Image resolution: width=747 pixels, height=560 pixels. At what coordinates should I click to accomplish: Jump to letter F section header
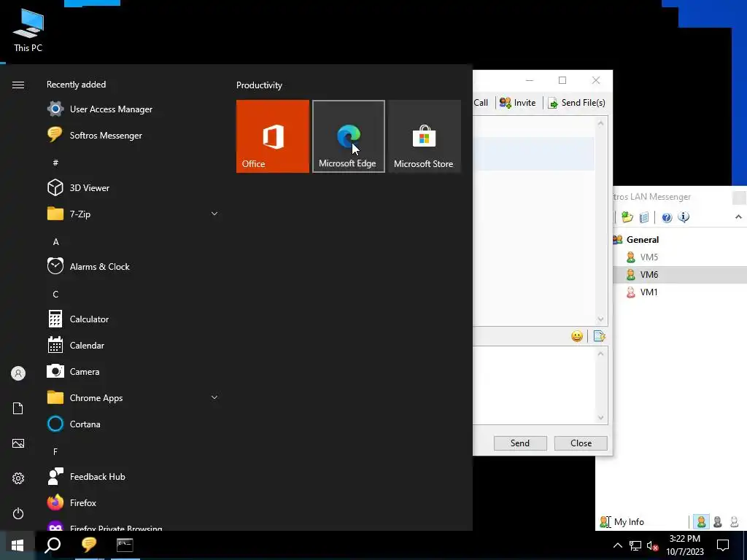pos(55,451)
